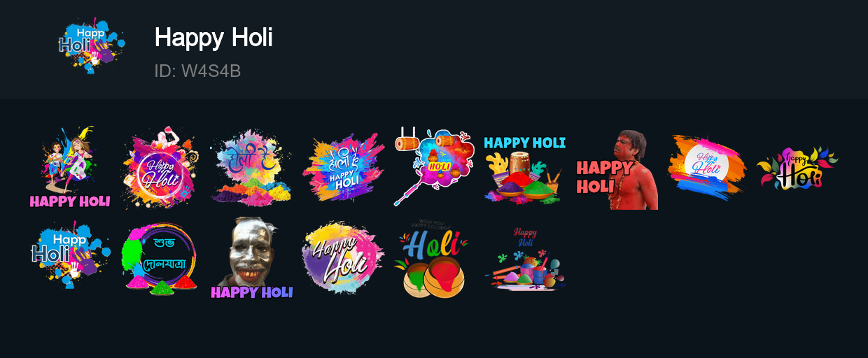Pick the black Holi lettering petals sticker
Viewport: 868px width, 358px height.
(798, 168)
